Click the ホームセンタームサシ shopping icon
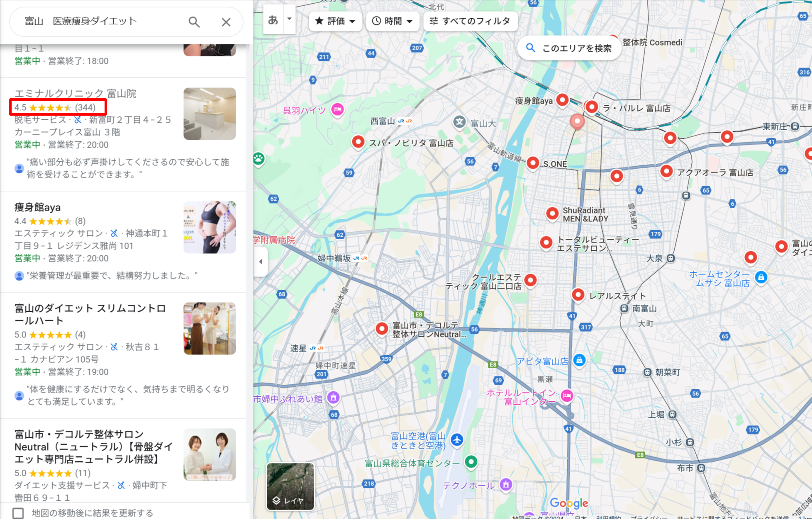Screen dimensions: 812x519 (x=761, y=277)
